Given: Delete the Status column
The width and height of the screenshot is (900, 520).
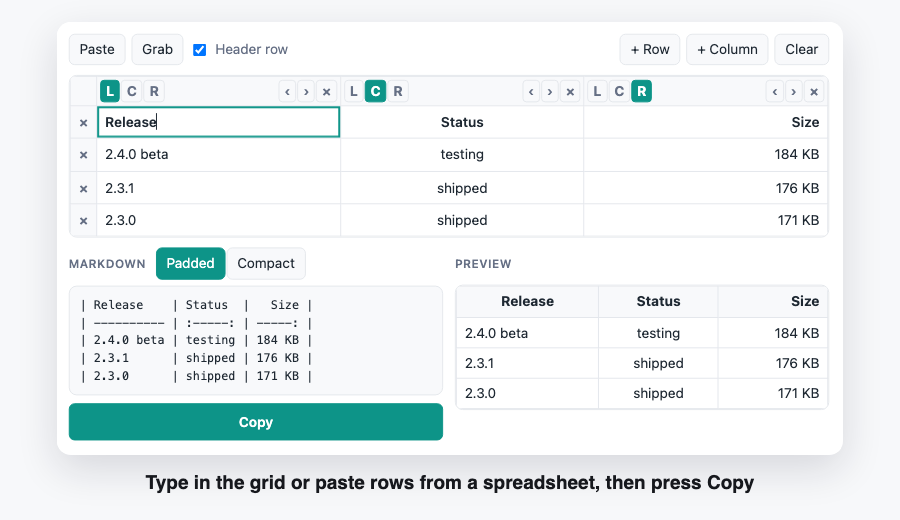Looking at the screenshot, I should point(570,91).
